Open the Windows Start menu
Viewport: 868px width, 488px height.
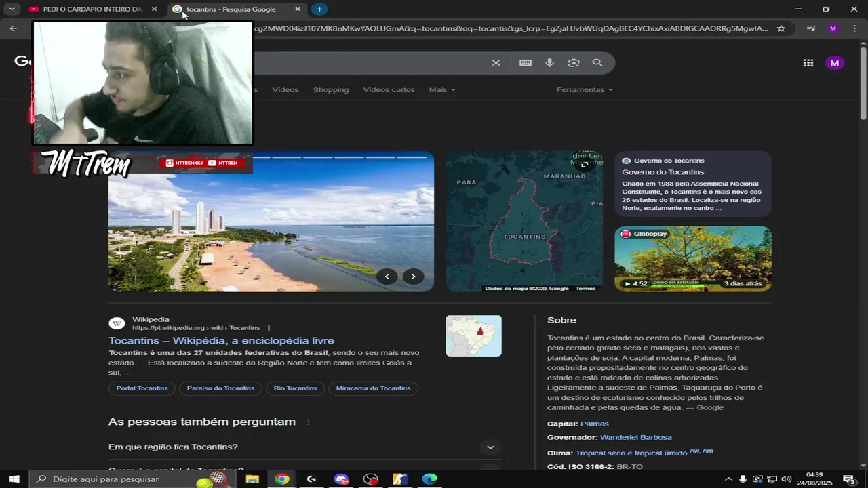tap(14, 479)
